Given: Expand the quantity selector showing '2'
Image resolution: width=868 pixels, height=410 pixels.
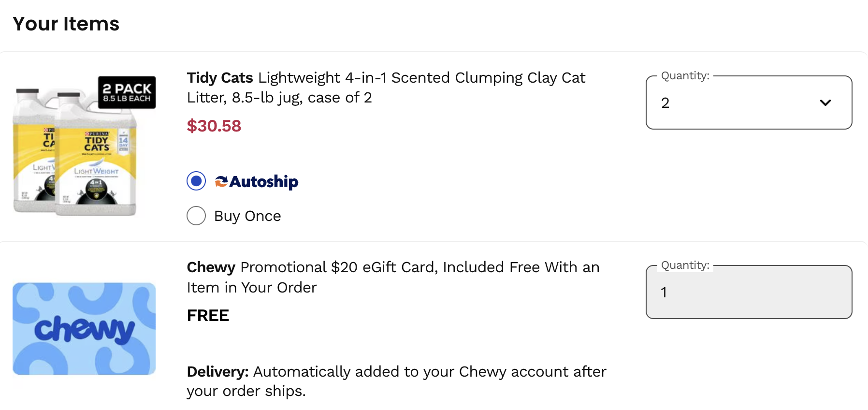Looking at the screenshot, I should pyautogui.click(x=748, y=102).
